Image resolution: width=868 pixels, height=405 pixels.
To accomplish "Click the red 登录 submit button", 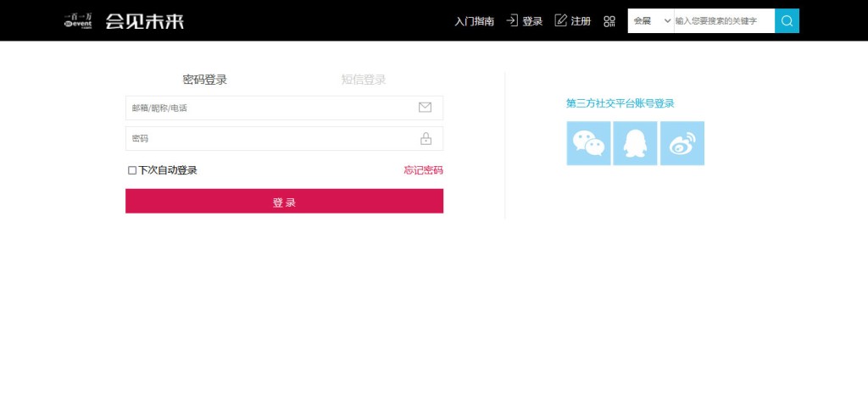I will point(285,201).
